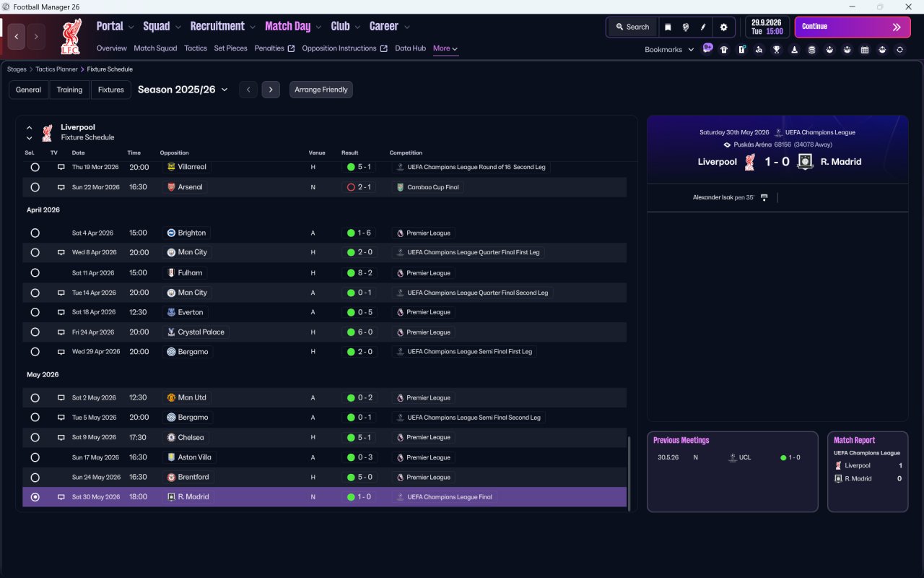Click the Arrange Friendly button

click(321, 90)
